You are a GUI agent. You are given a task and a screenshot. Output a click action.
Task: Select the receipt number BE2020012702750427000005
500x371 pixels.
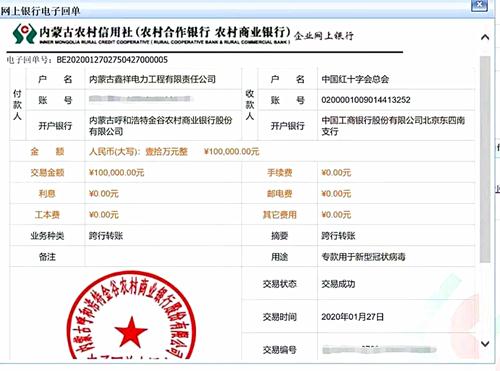click(112, 60)
